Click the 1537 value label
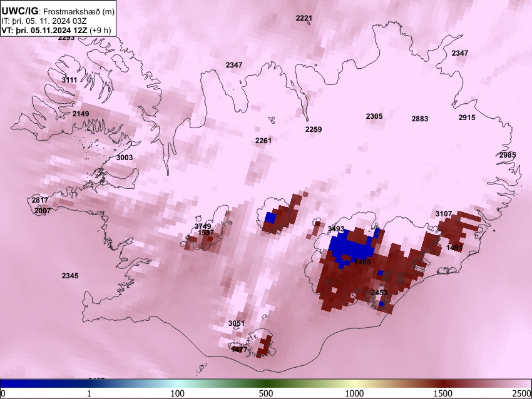Image resolution: width=532 pixels, height=399 pixels. click(x=206, y=233)
